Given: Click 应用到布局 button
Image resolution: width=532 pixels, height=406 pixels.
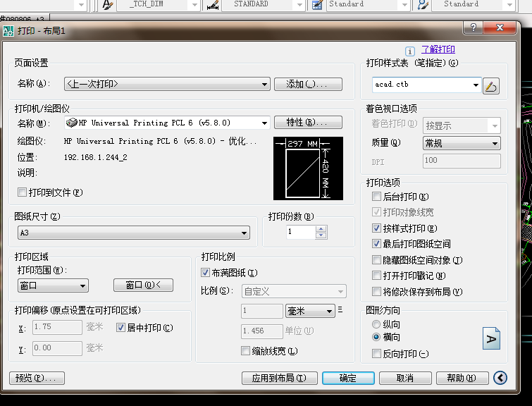Looking at the screenshot, I should coord(280,378).
